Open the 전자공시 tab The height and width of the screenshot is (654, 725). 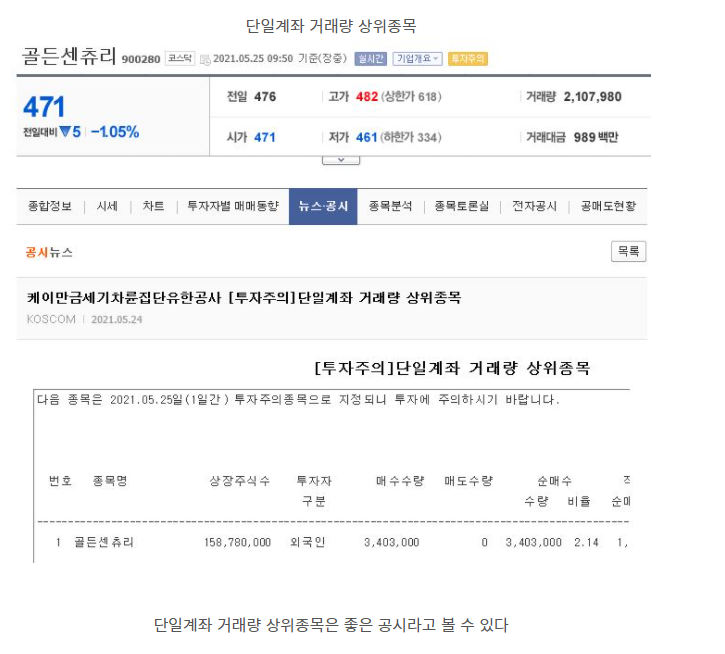[535, 206]
